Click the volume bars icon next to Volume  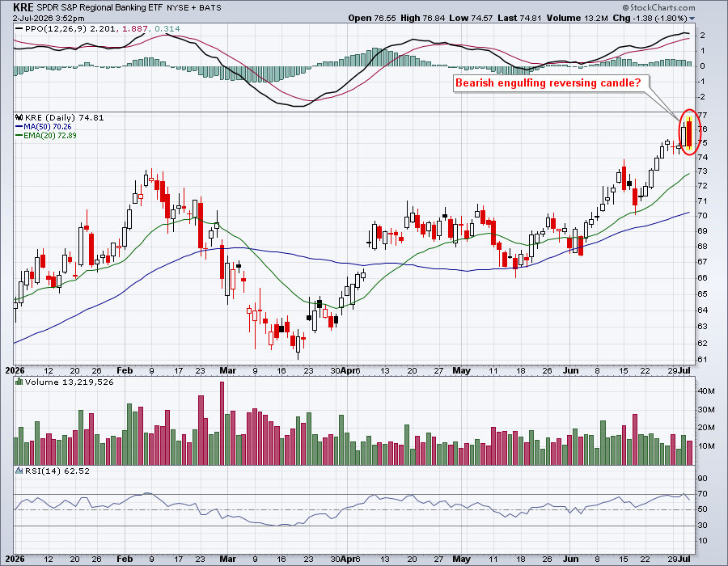pos(19,382)
